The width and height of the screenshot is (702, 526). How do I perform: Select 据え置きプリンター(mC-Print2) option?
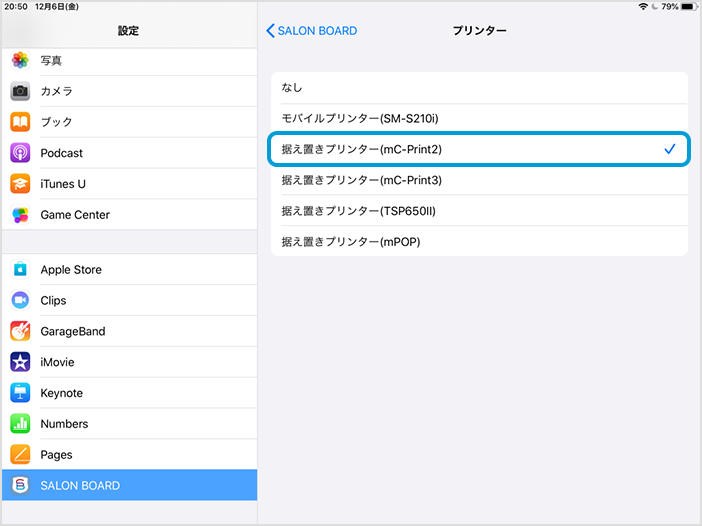[x=479, y=149]
